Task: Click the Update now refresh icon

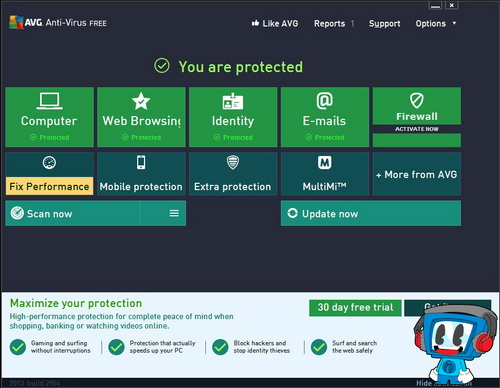Action: [292, 213]
